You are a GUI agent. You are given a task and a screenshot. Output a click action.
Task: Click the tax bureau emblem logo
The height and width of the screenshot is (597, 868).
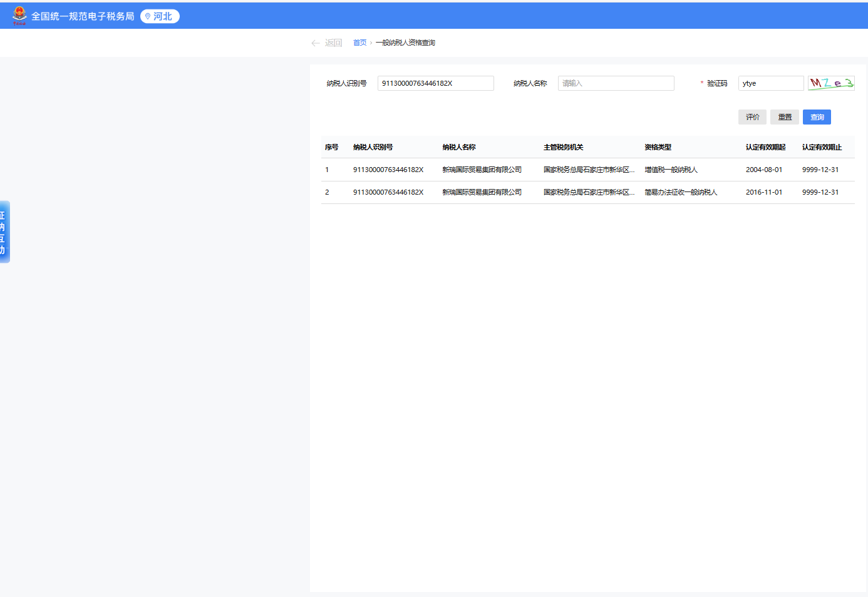point(19,16)
